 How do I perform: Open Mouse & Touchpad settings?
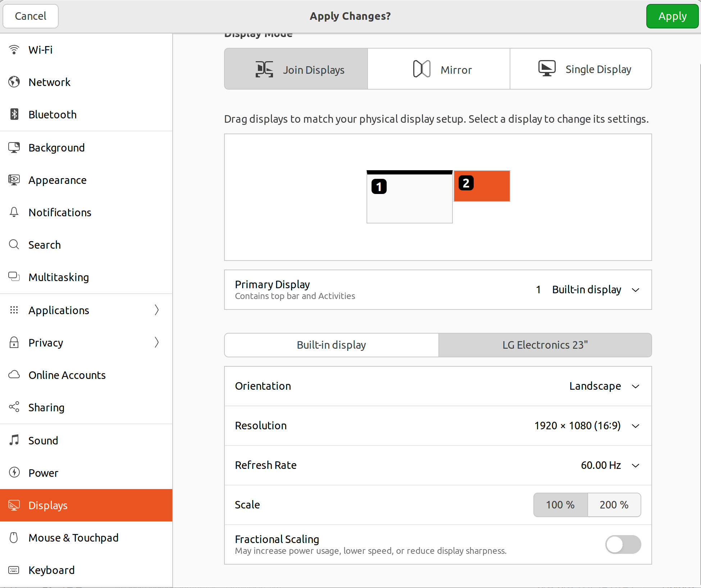click(73, 538)
